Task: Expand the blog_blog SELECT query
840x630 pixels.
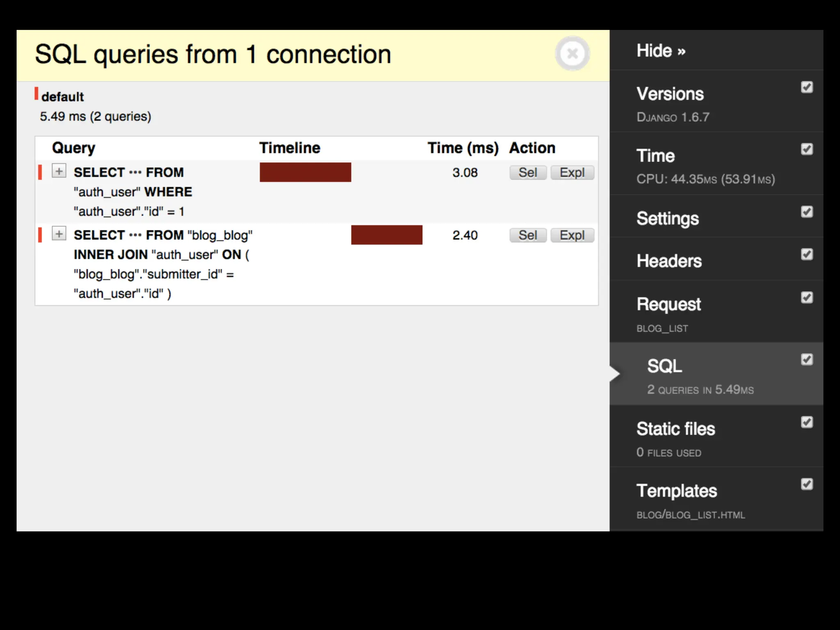Action: click(59, 234)
